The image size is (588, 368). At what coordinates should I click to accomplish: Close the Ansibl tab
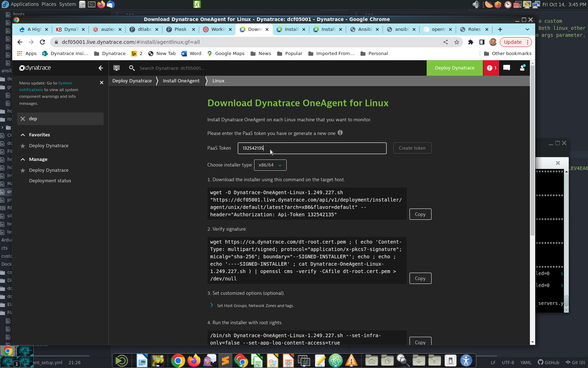coord(377,29)
